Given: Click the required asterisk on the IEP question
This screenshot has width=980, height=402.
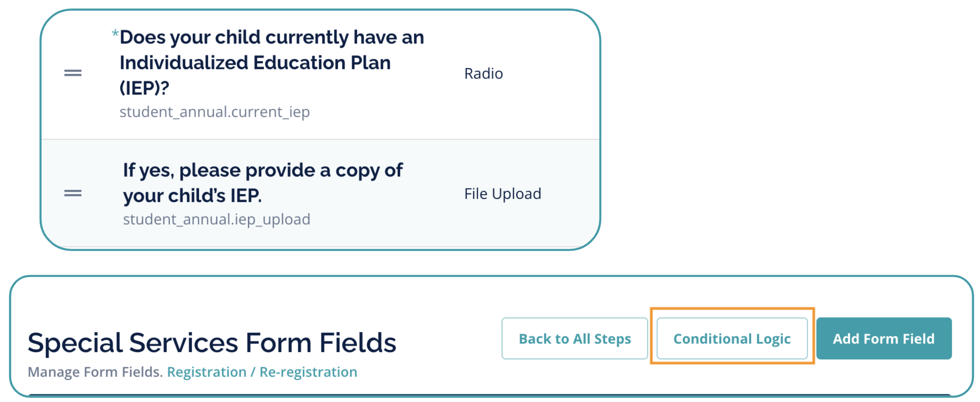Looking at the screenshot, I should (x=115, y=33).
